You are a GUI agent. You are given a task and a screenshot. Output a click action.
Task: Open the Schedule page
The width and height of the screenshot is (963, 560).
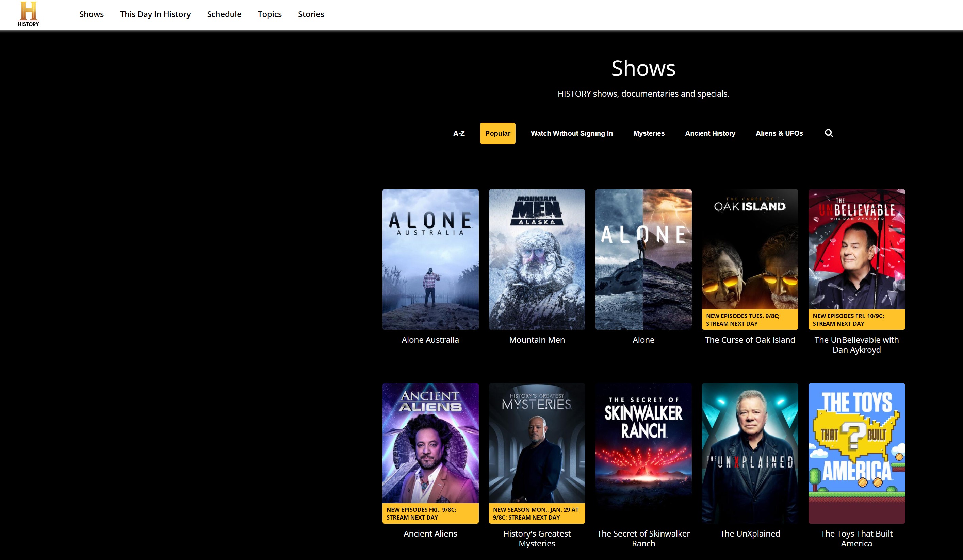[x=224, y=14]
